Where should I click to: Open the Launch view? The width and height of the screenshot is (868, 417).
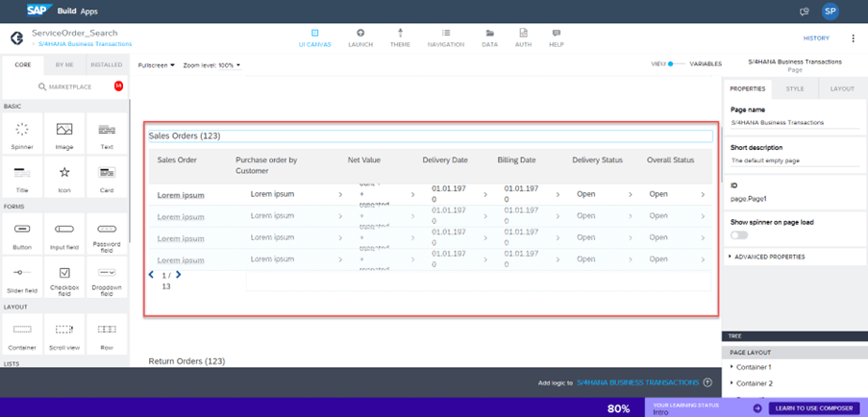pos(360,38)
